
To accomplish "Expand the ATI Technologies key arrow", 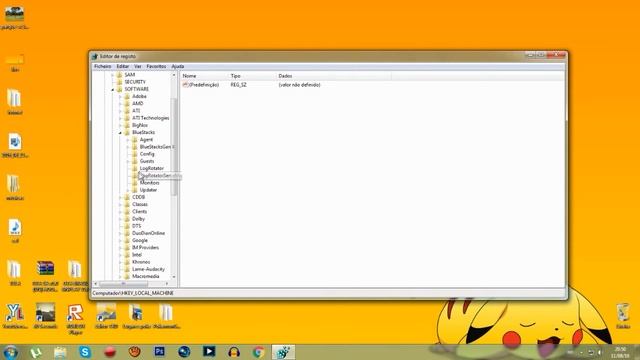I will tap(120, 118).
